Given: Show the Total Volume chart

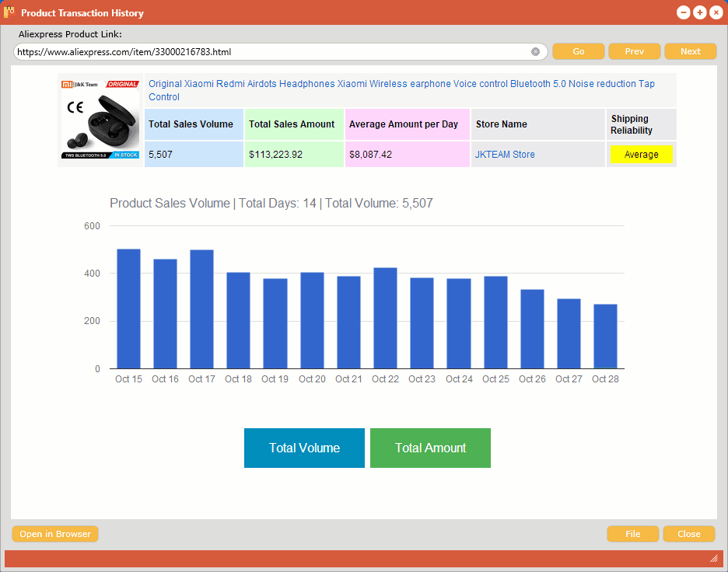Looking at the screenshot, I should point(304,448).
